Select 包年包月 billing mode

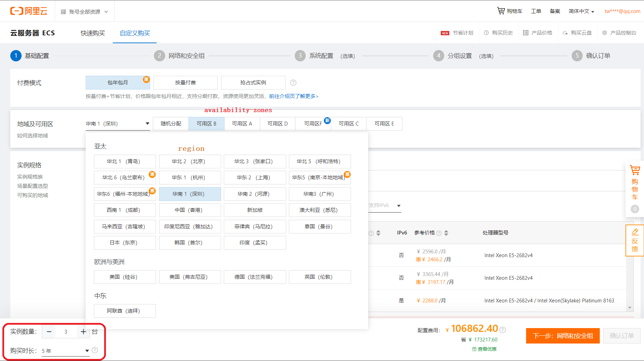pyautogui.click(x=118, y=83)
